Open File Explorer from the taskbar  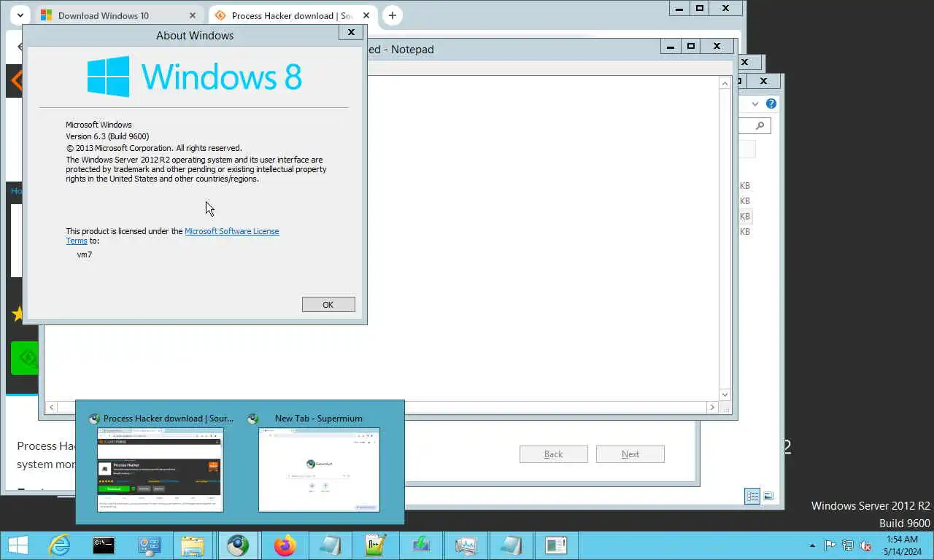coord(193,545)
